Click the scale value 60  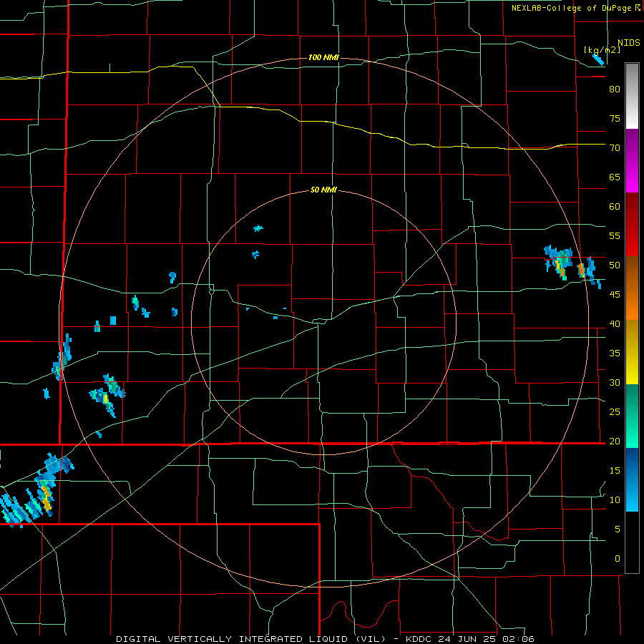pos(615,207)
